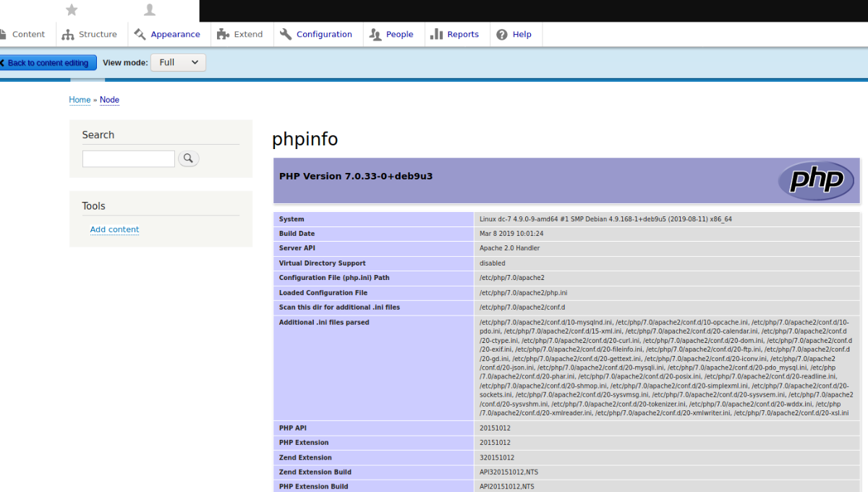
Task: Follow the Home breadcrumb link
Action: pos(80,100)
